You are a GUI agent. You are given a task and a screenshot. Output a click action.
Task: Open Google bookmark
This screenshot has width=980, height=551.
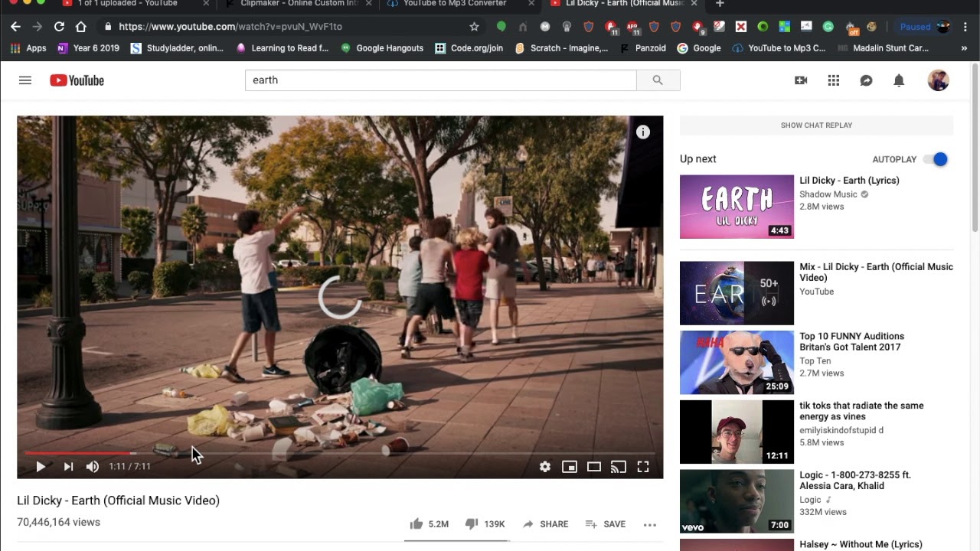point(699,48)
